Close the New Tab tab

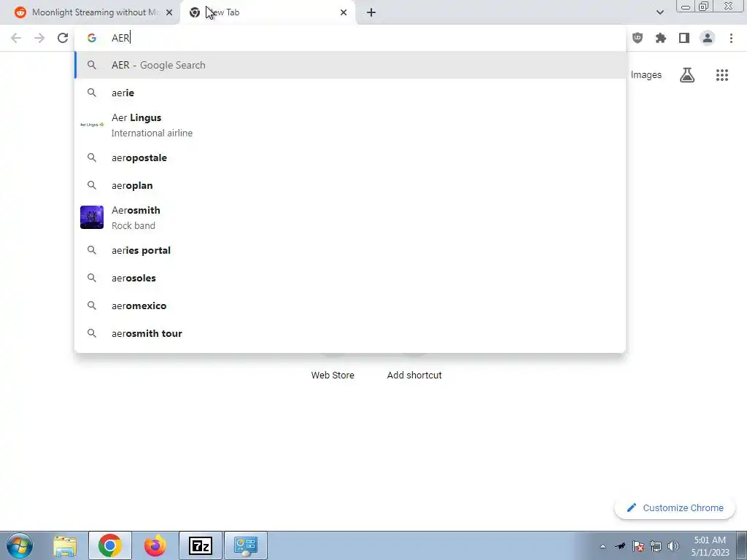click(x=344, y=12)
